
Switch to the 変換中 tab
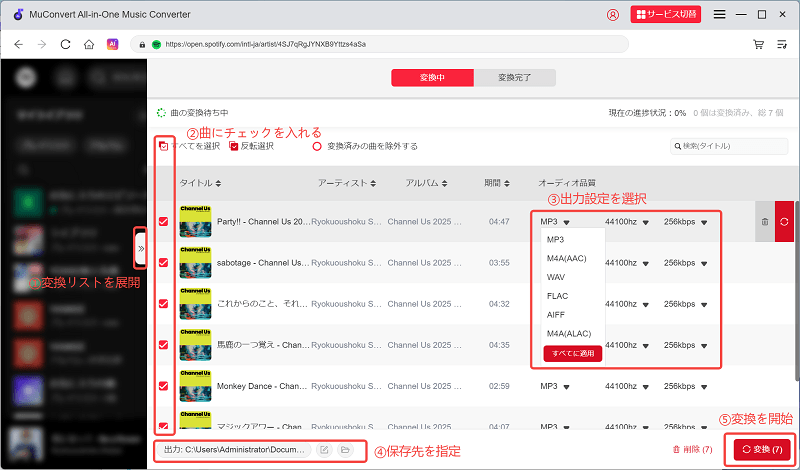coord(433,78)
